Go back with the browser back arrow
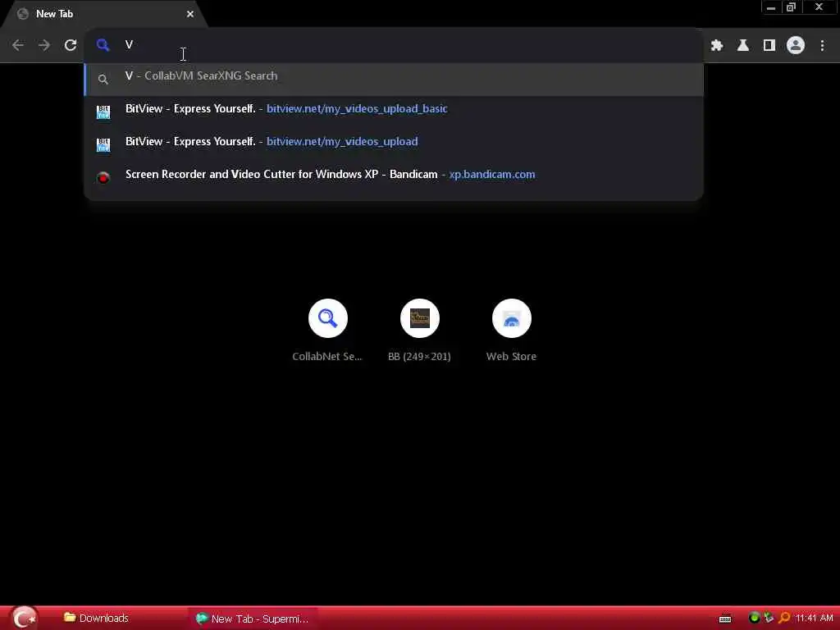840x630 pixels. (18, 45)
